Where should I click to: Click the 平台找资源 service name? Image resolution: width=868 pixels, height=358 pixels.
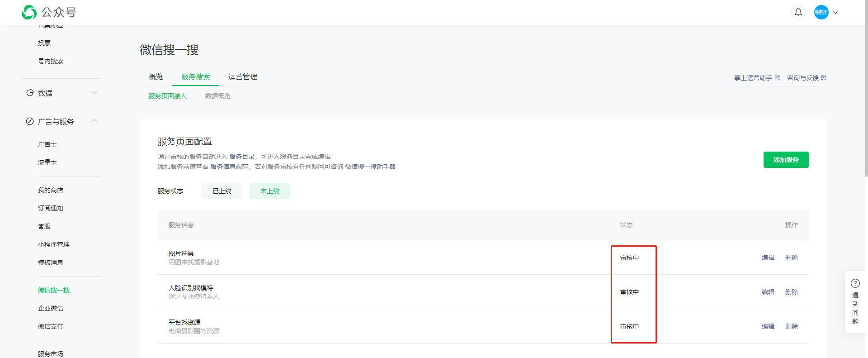(x=184, y=322)
